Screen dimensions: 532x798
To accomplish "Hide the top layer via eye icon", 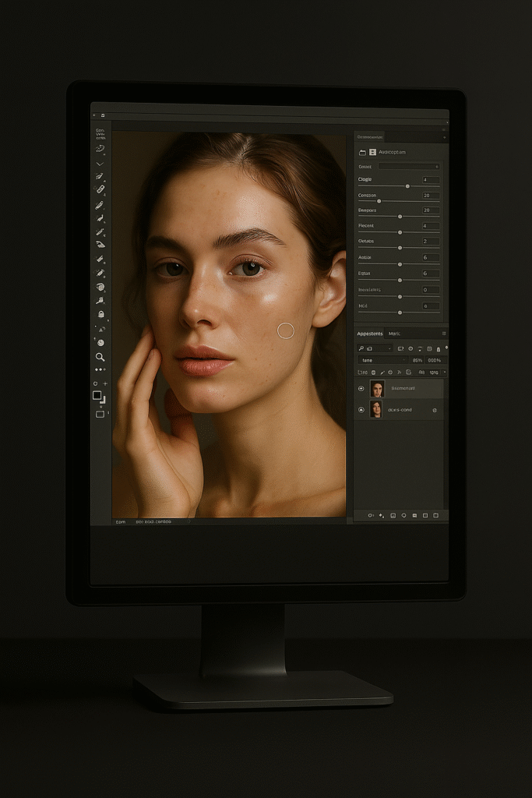I will pos(361,388).
